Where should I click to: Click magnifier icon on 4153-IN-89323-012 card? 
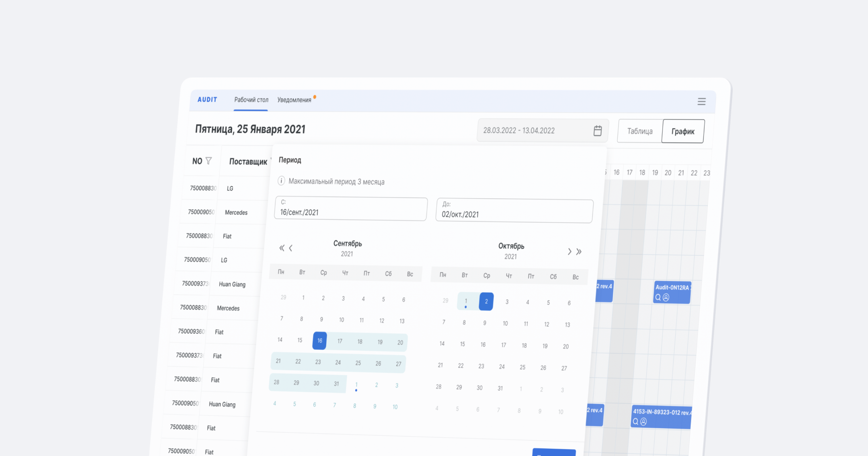click(x=635, y=421)
